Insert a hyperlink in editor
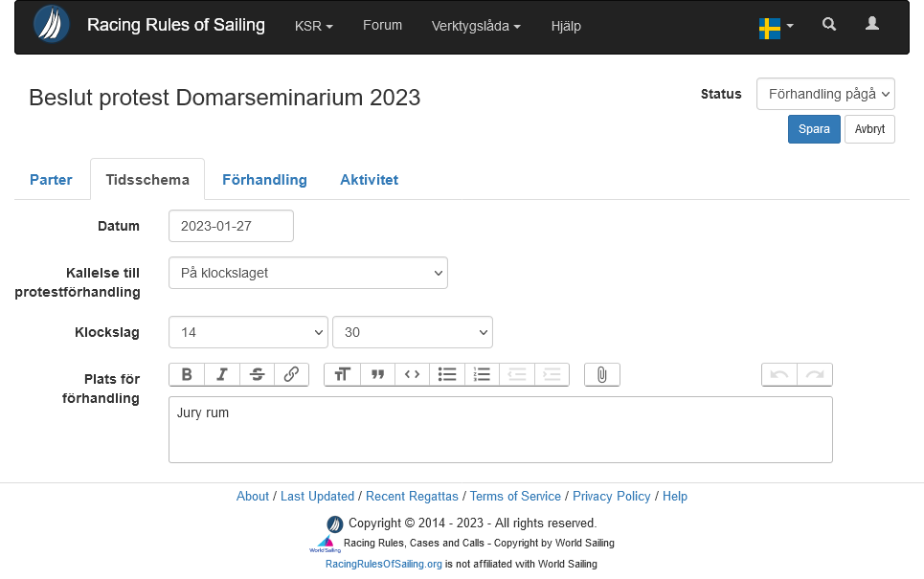This screenshot has width=924, height=579. point(291,374)
